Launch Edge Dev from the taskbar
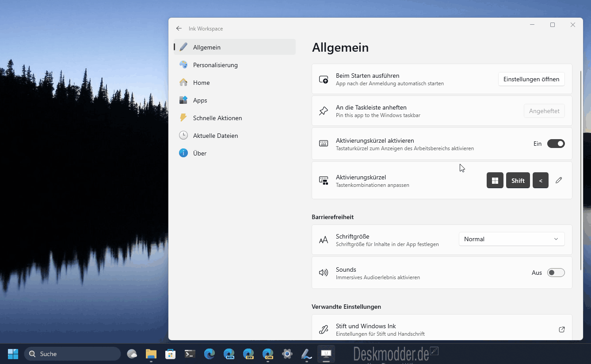 click(248, 354)
